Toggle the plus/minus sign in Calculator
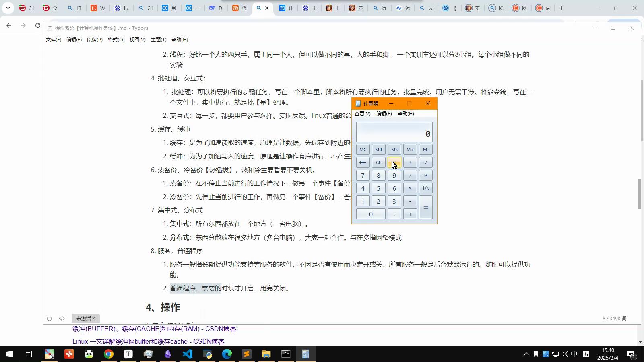 pos(410,162)
